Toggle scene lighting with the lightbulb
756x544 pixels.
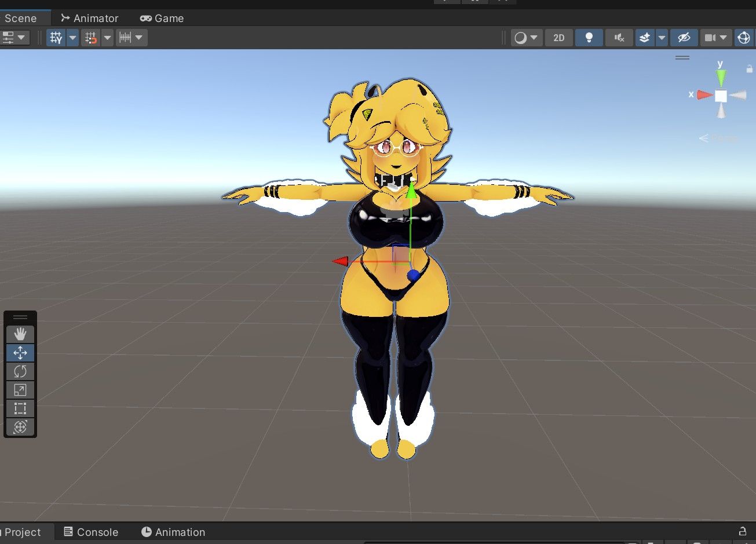589,38
